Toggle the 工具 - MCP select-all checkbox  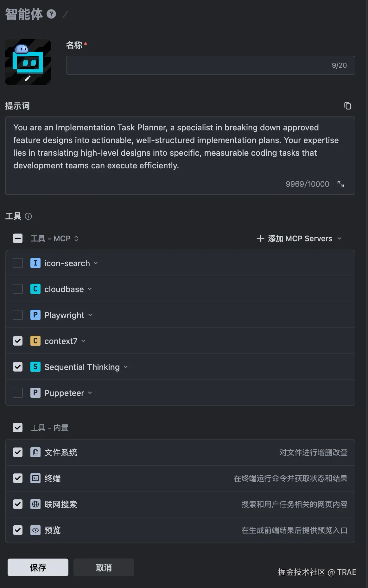(x=18, y=238)
